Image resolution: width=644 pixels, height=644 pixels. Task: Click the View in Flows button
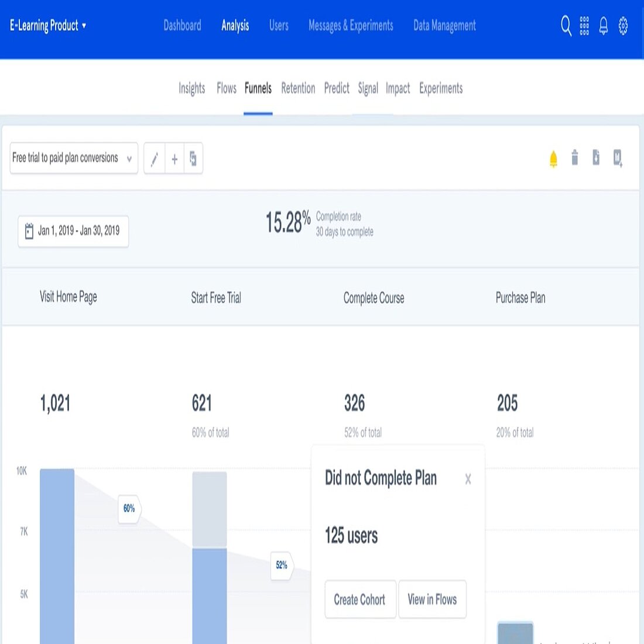click(x=432, y=600)
